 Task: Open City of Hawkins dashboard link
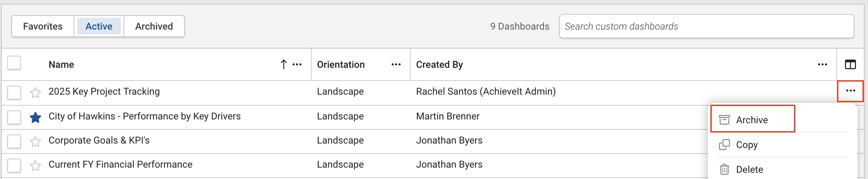pos(145,116)
